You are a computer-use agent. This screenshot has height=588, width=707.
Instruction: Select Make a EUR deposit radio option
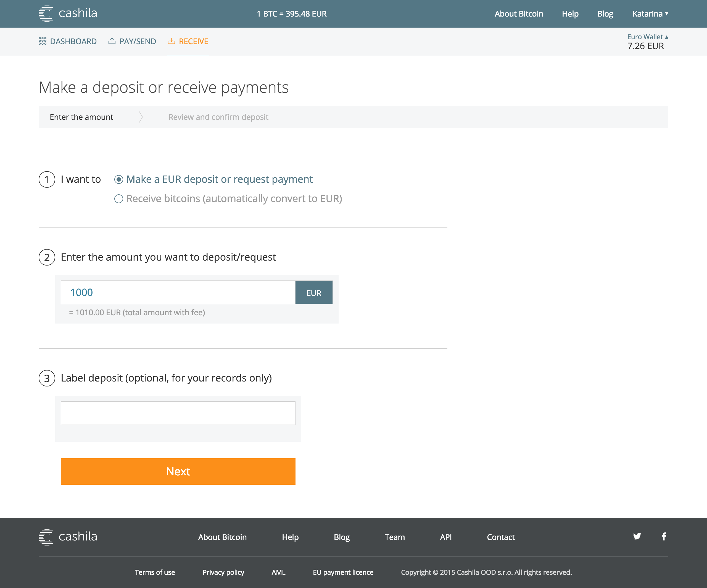pos(118,179)
